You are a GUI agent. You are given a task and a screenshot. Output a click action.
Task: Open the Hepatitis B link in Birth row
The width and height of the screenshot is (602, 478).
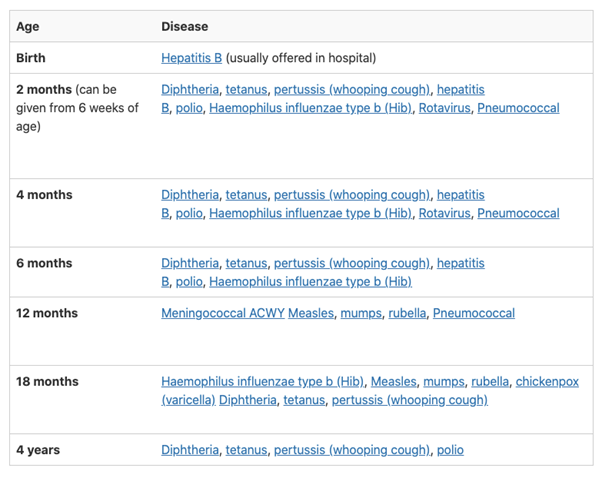pyautogui.click(x=191, y=58)
